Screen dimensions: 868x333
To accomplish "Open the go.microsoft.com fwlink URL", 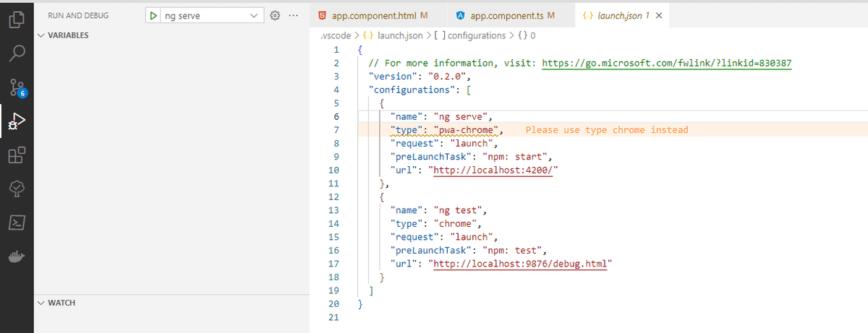I will [x=666, y=64].
